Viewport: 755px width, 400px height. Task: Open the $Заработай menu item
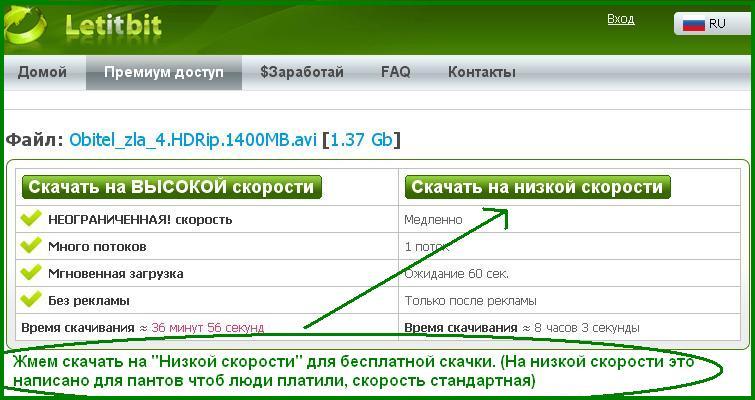click(301, 72)
